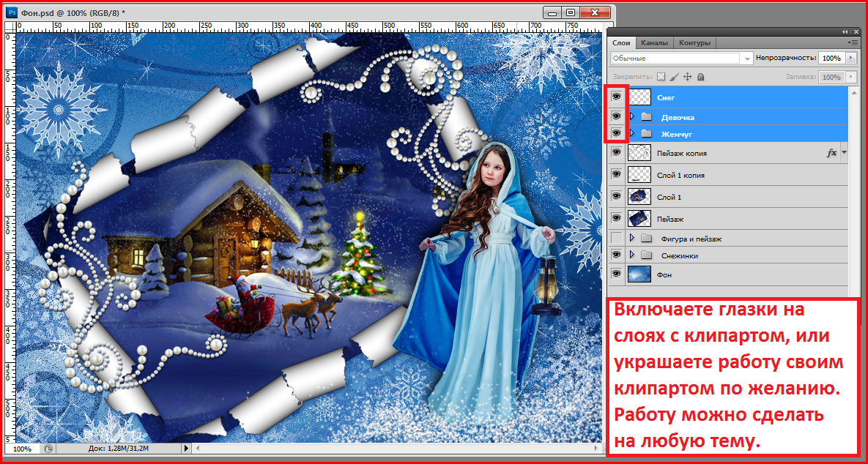This screenshot has height=464, width=868.
Task: Select the Девочка group name
Action: coord(678,117)
